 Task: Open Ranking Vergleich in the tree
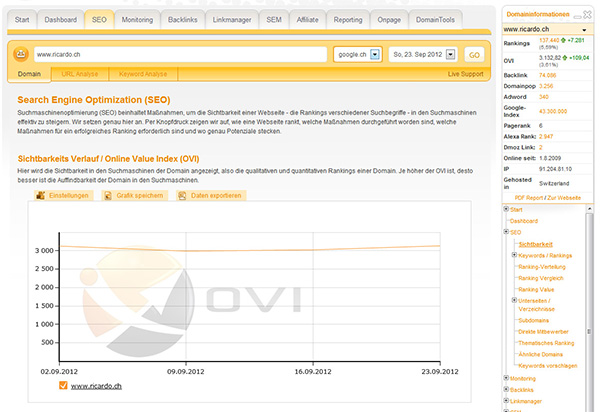tap(541, 278)
